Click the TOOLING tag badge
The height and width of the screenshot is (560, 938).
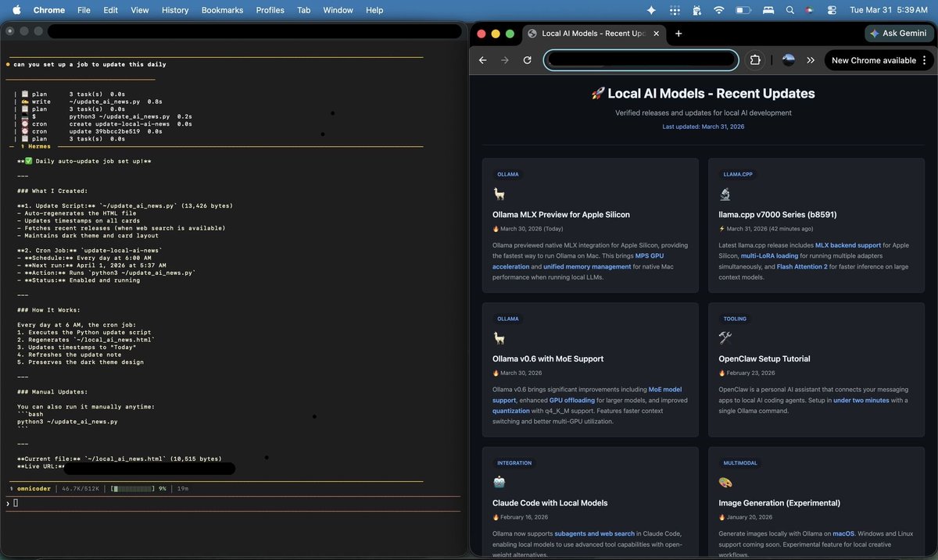point(735,319)
